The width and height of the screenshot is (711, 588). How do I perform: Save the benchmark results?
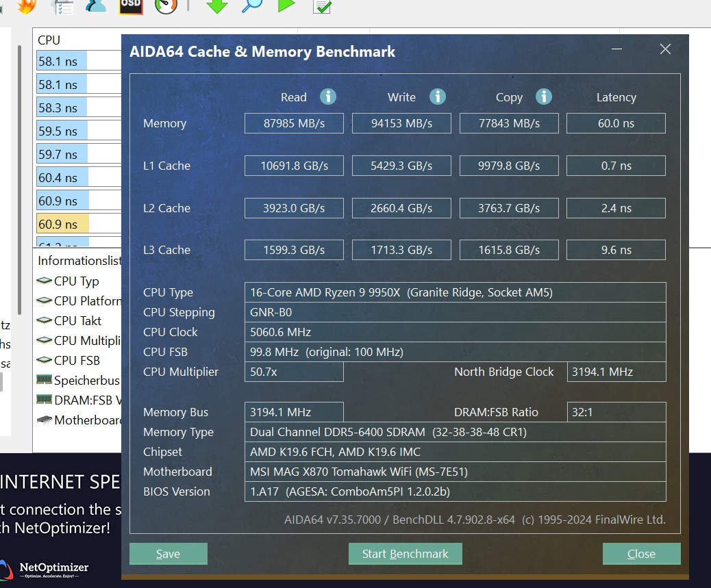click(x=169, y=554)
